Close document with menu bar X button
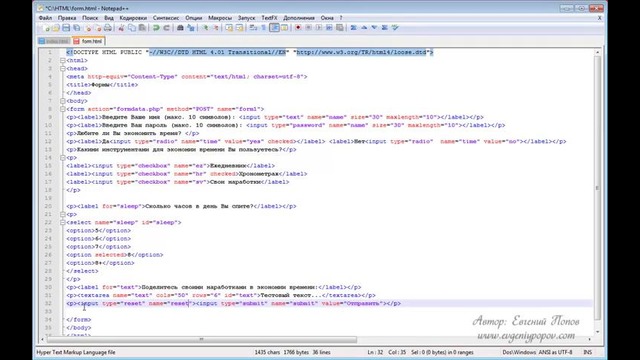The height and width of the screenshot is (360, 640). (x=600, y=18)
